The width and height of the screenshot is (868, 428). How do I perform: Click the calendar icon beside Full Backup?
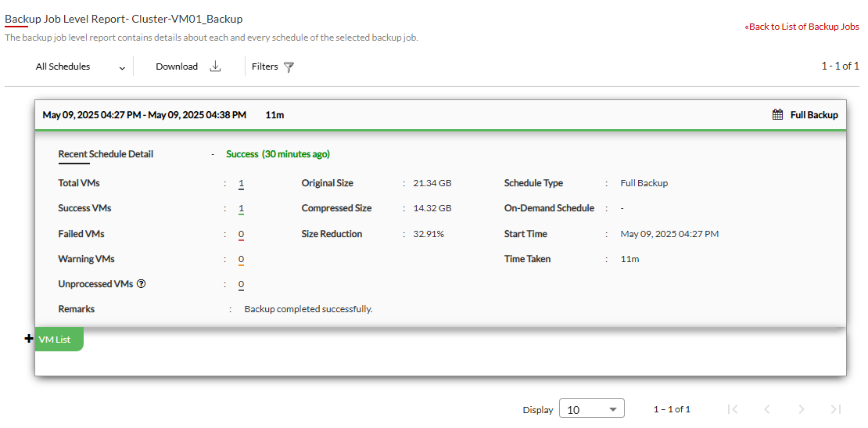777,115
